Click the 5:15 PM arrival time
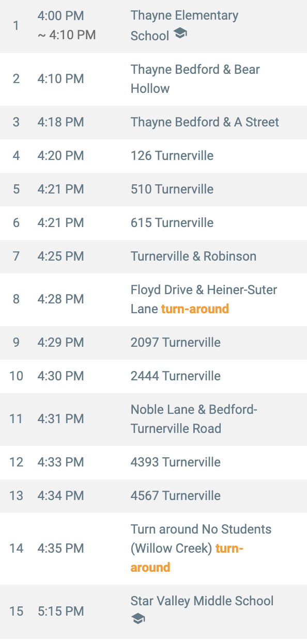 point(60,611)
